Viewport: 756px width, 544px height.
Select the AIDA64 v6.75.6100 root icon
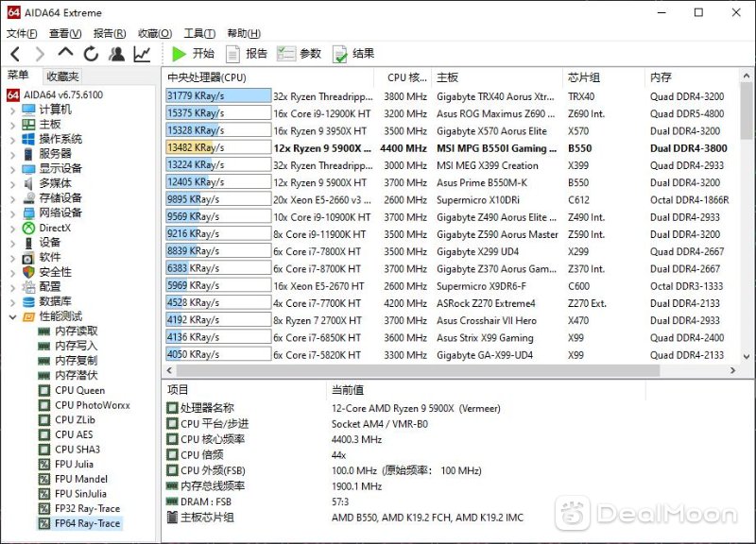pos(13,95)
